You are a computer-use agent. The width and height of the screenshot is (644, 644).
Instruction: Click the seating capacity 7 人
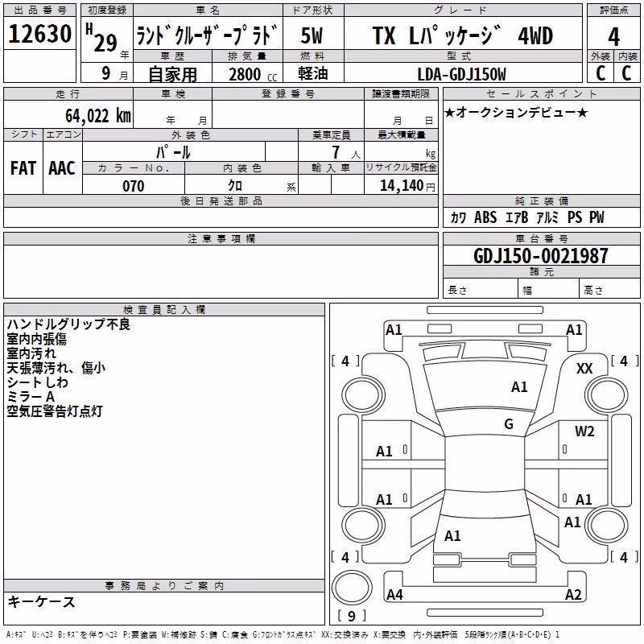click(345, 152)
